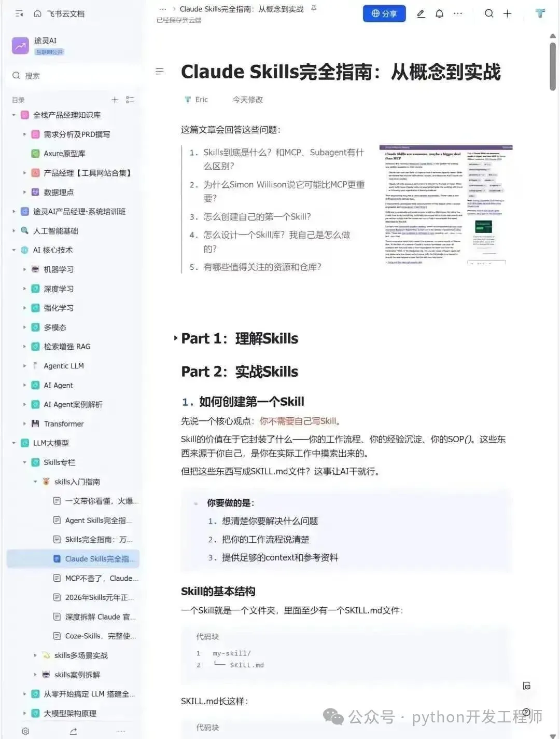Click the author name Eric
This screenshot has height=739, width=560.
coord(202,100)
